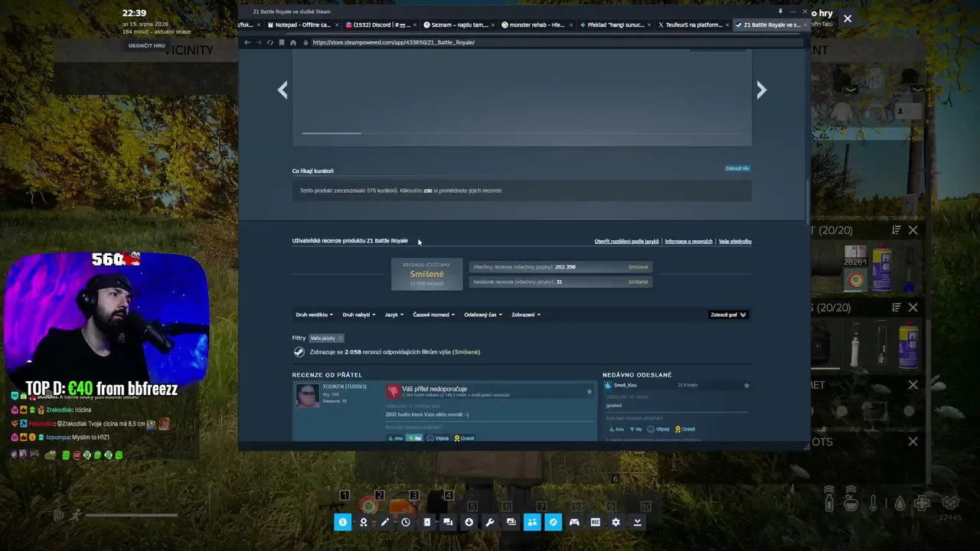Open the REC game recording icon

tap(595, 522)
